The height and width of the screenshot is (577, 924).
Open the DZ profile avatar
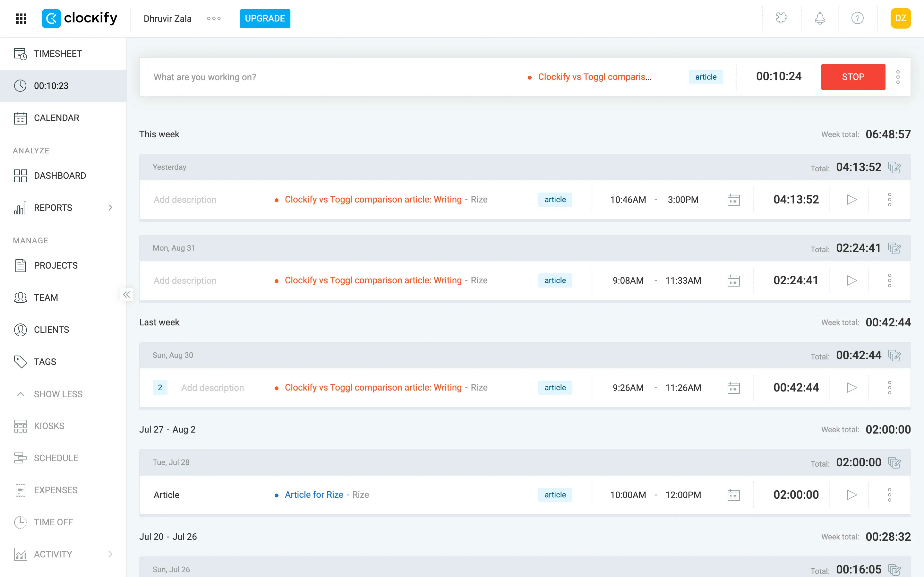(900, 18)
